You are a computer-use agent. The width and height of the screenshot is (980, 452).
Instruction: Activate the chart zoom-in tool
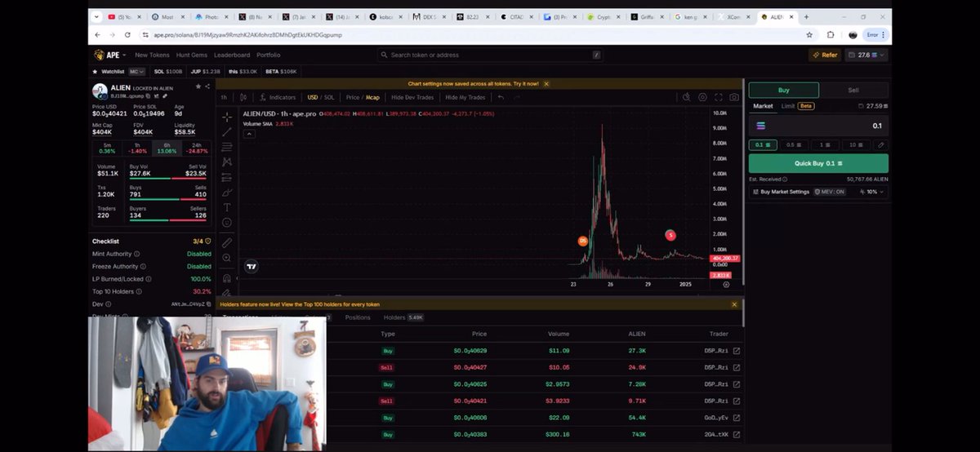click(227, 258)
